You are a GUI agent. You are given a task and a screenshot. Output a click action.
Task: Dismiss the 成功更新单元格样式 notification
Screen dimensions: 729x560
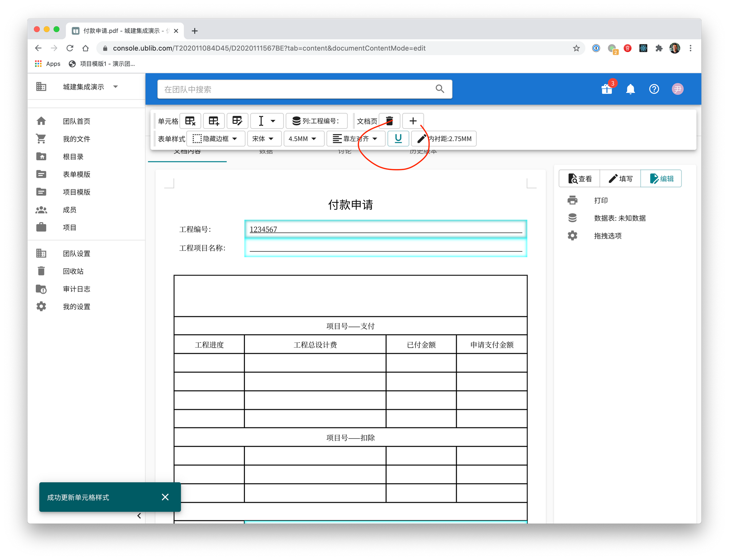pos(165,497)
